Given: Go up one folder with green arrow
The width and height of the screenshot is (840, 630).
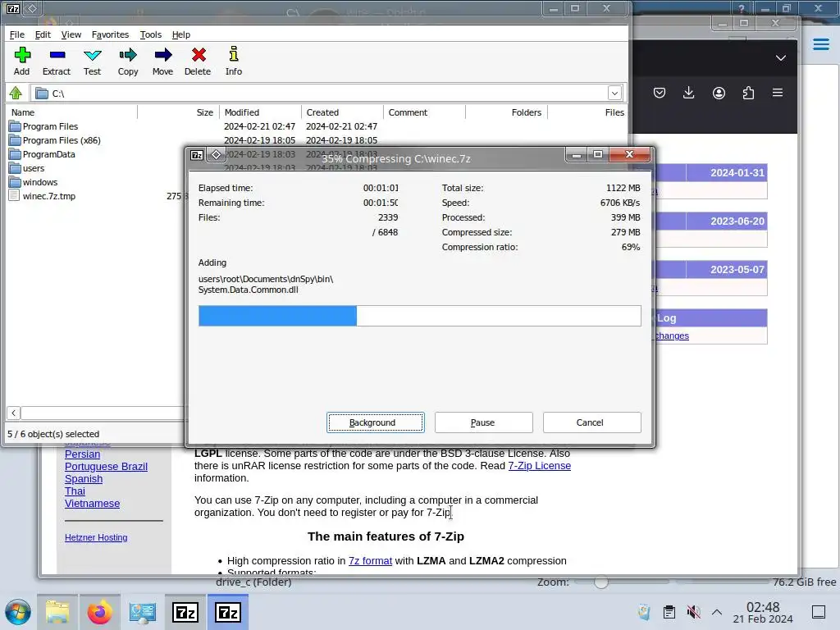Looking at the screenshot, I should (x=16, y=94).
